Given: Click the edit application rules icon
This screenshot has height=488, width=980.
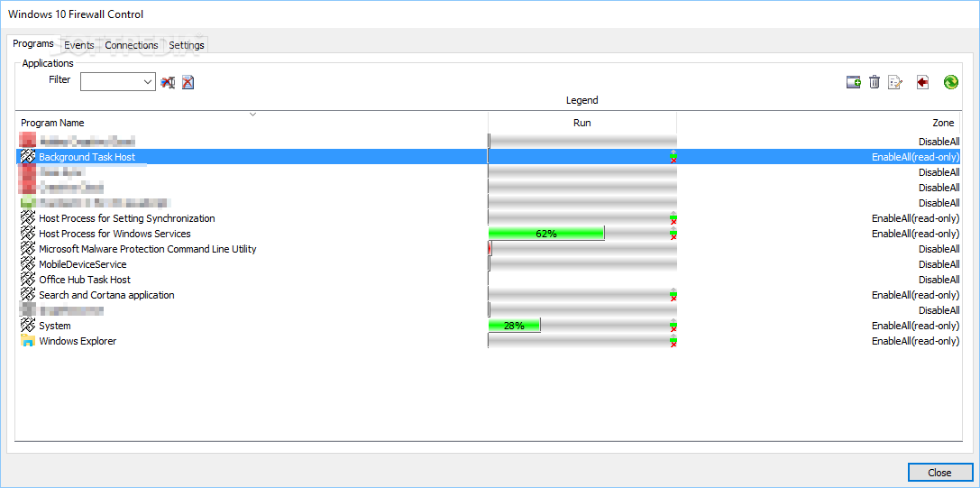Looking at the screenshot, I should click(x=895, y=82).
